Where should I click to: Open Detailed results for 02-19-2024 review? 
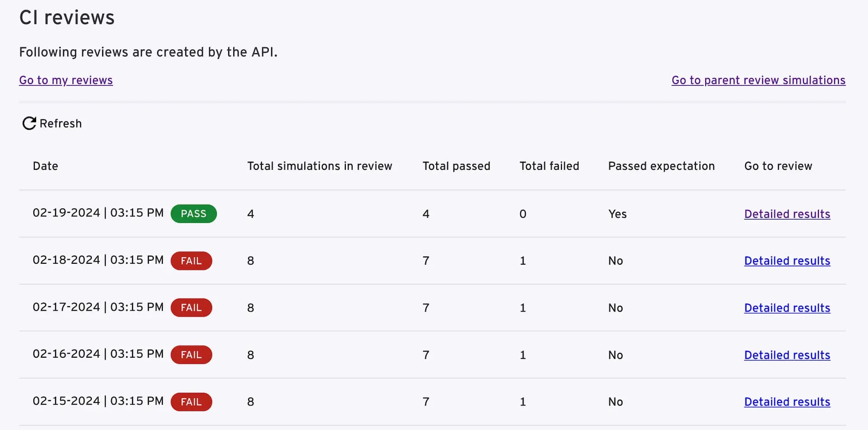point(787,214)
